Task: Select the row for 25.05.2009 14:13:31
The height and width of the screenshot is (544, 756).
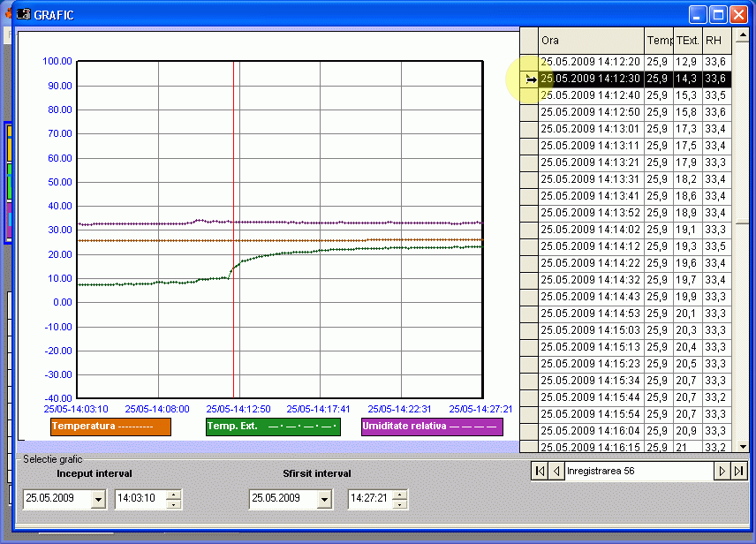Action: tap(590, 179)
